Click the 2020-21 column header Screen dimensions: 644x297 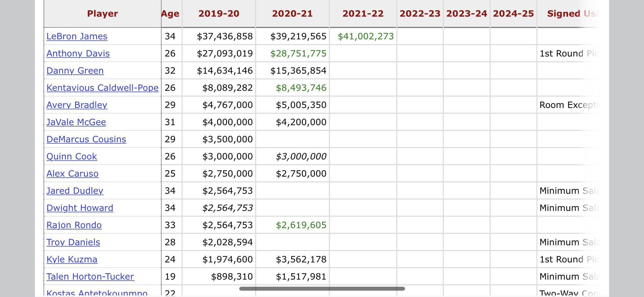pyautogui.click(x=292, y=14)
